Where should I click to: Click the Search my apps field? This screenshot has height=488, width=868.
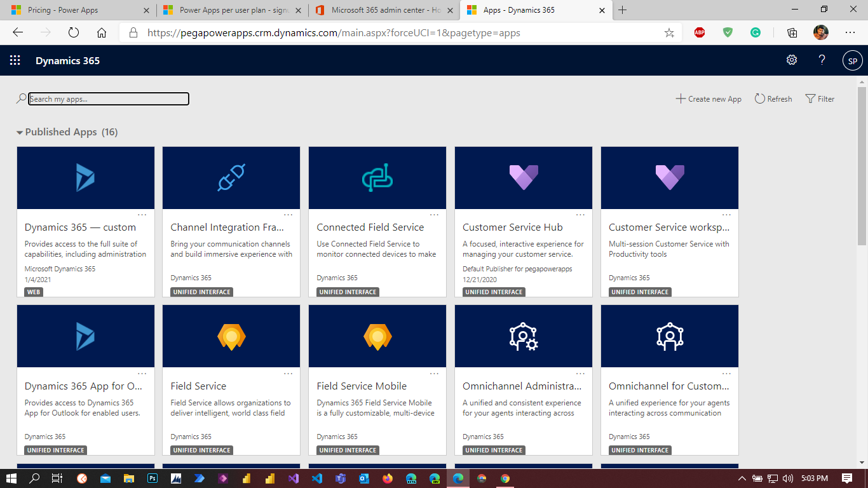point(109,99)
